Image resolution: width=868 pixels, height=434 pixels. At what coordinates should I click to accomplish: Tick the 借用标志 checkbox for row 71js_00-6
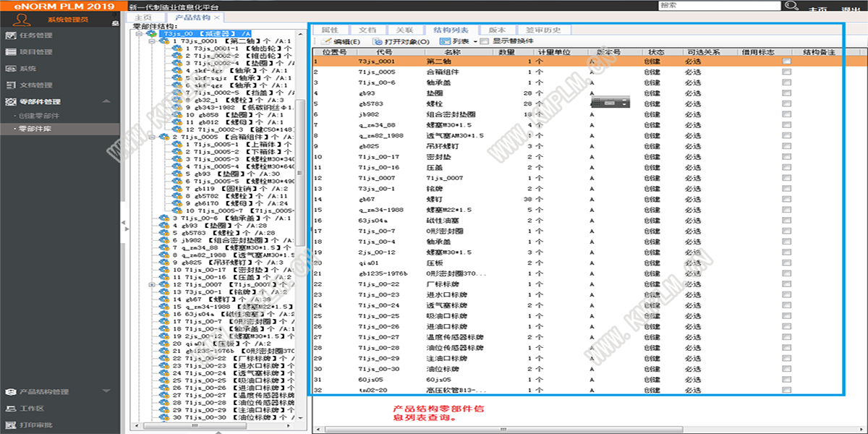pyautogui.click(x=786, y=82)
